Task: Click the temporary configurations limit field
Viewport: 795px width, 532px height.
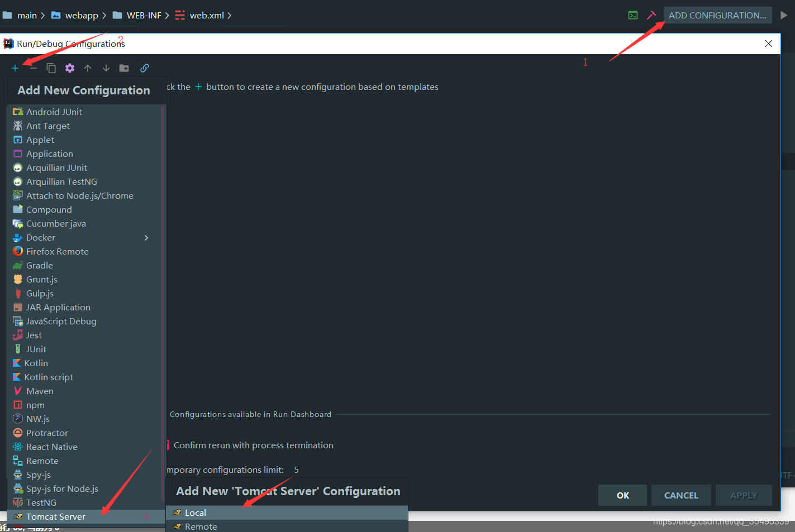Action: pyautogui.click(x=296, y=469)
